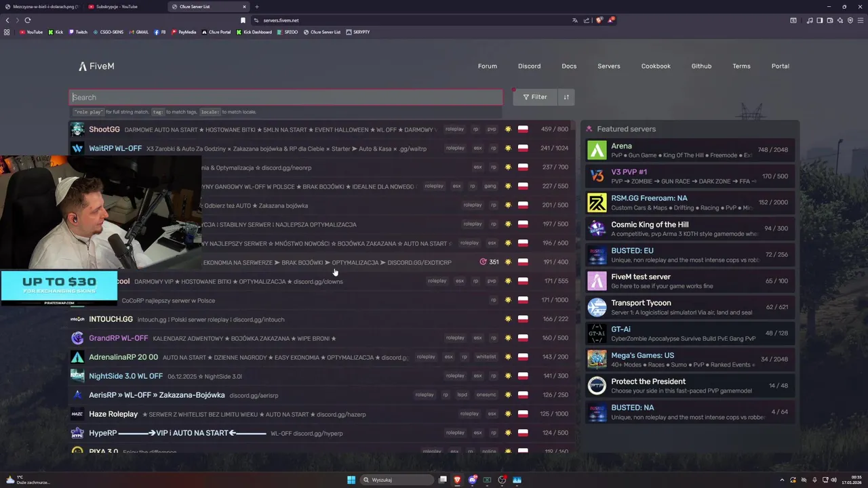The width and height of the screenshot is (868, 488).
Task: Toggle the star on the ShootGG row
Action: pos(508,129)
